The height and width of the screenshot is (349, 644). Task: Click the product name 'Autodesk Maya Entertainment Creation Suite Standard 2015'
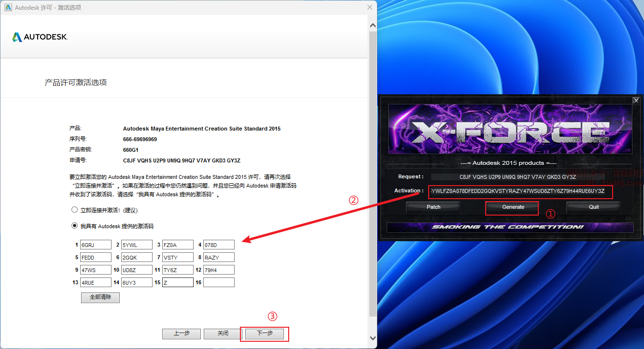[202, 129]
